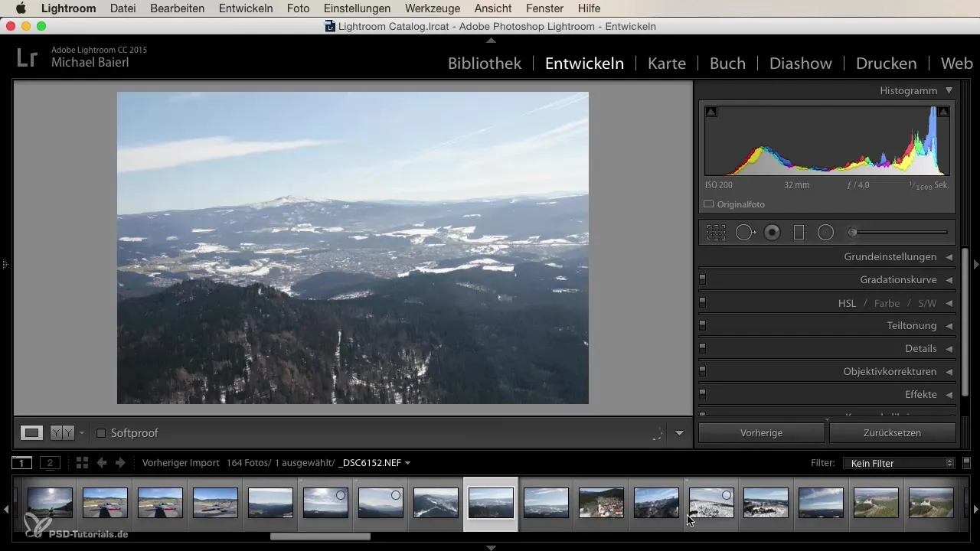
Task: Show the left panel group
Action: [5, 264]
